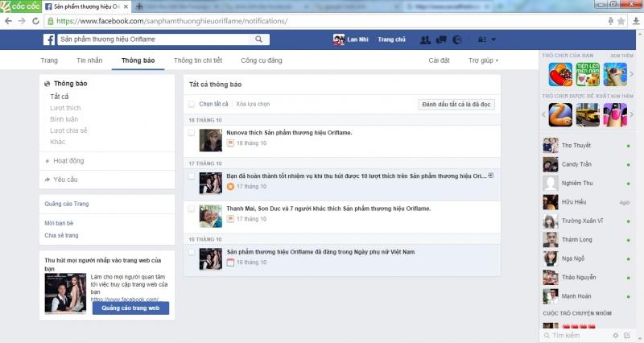Click new message icon in chat bar
This screenshot has height=343, width=644.
coord(627,336)
